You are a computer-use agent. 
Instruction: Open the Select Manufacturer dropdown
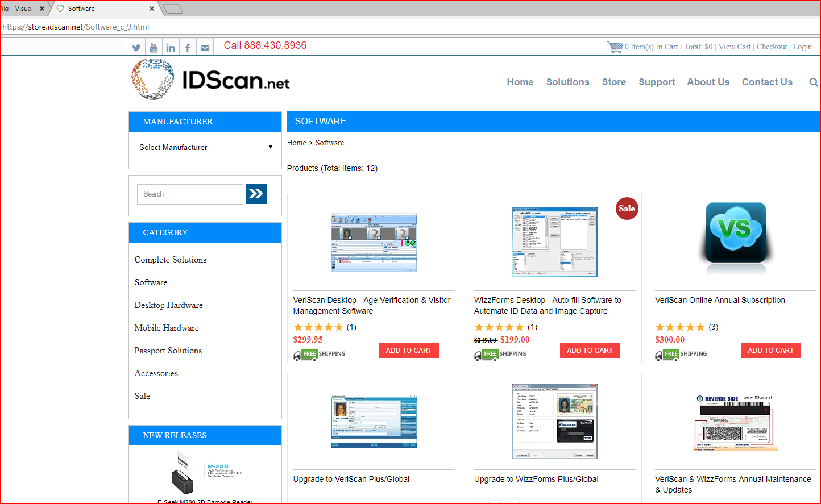204,147
